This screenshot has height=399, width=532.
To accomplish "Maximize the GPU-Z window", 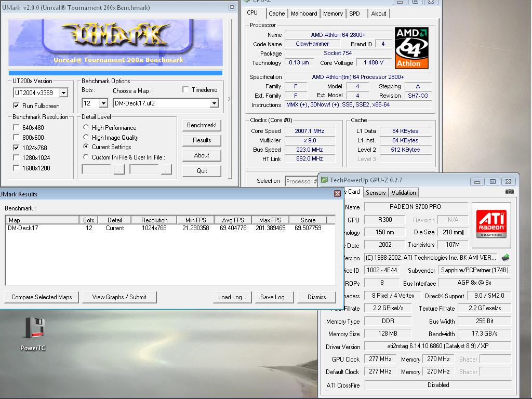I will click(493, 181).
